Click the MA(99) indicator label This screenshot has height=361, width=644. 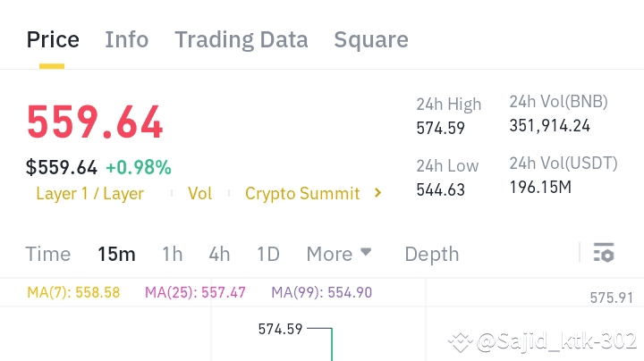(x=321, y=292)
